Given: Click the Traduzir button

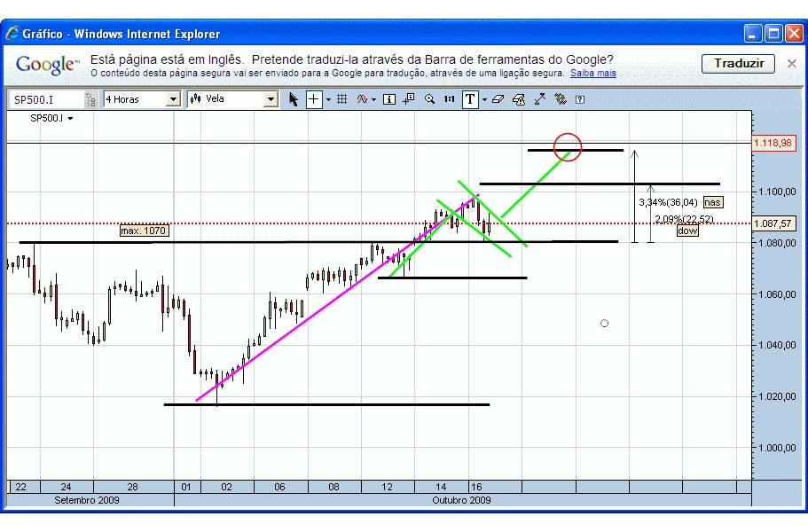Looking at the screenshot, I should click(x=739, y=63).
